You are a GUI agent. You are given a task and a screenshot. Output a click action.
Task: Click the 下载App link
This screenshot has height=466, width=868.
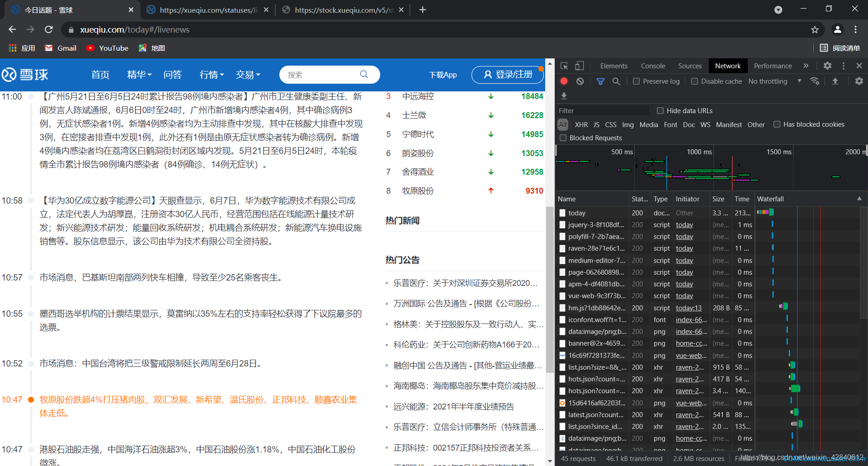[x=443, y=75]
